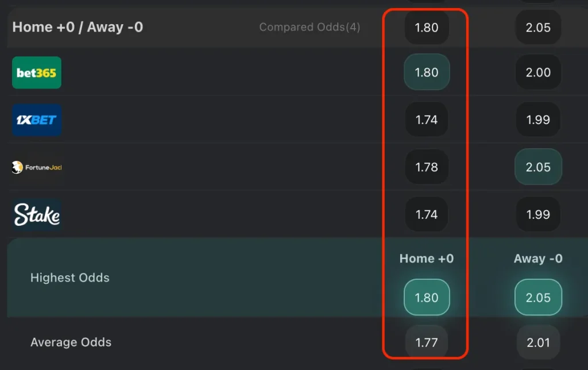Select bet365's Away -0 odds of 2.00
The width and height of the screenshot is (588, 370).
(538, 72)
